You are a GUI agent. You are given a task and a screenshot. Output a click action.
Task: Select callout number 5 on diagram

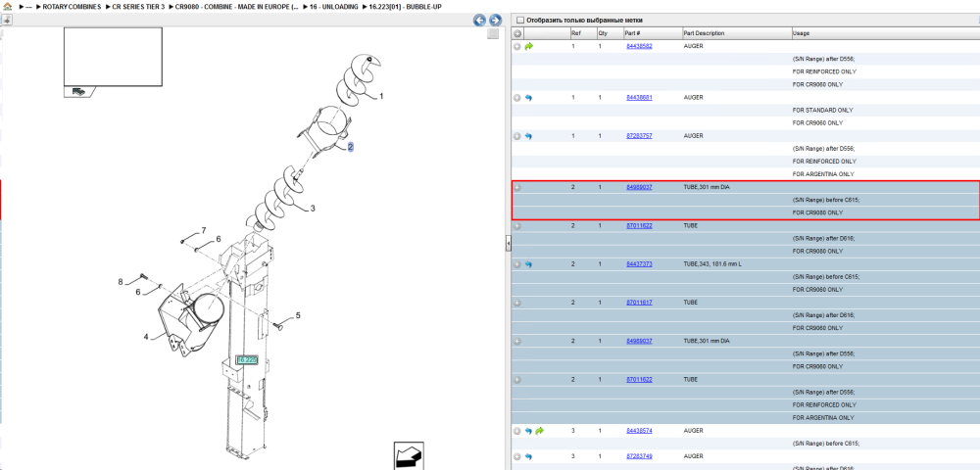pos(298,316)
